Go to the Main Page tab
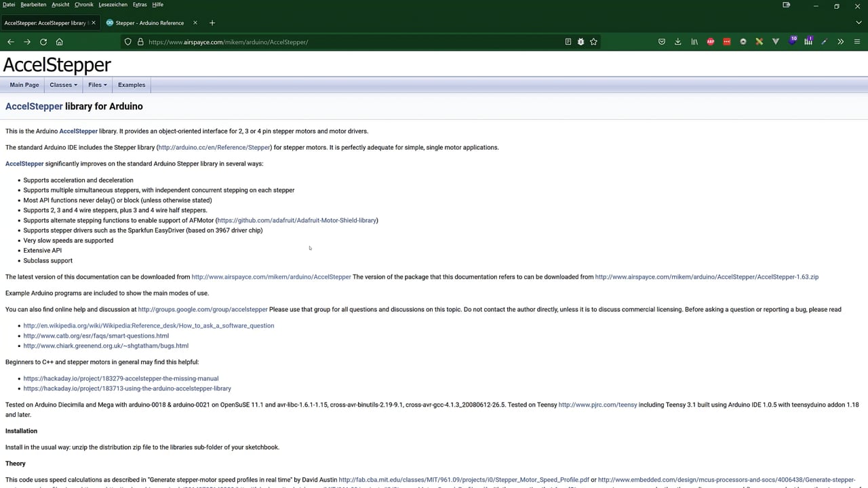 tap(24, 85)
